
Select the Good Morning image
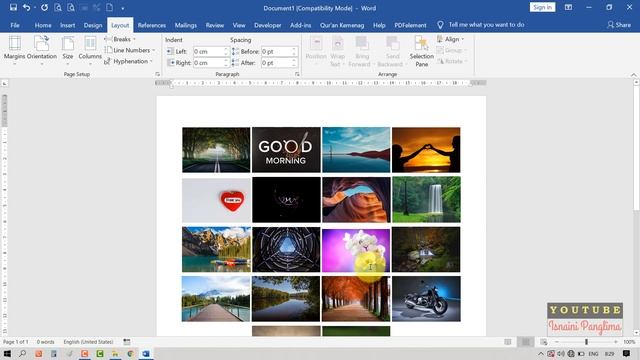coord(286,150)
